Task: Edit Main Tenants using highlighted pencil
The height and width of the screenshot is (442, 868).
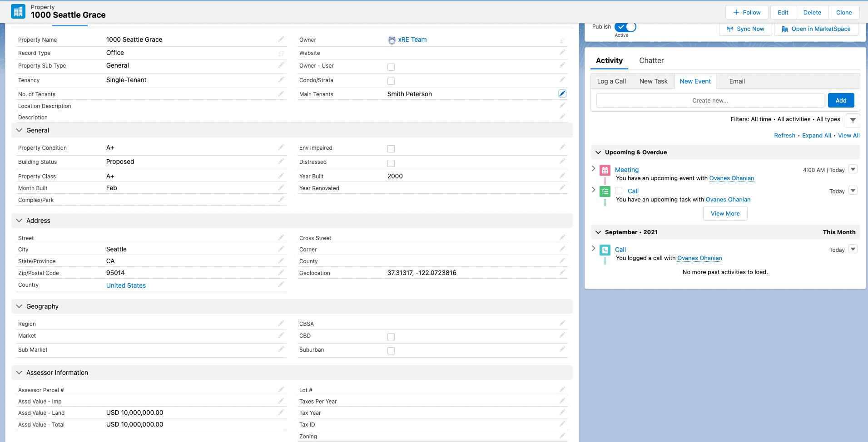Action: [562, 93]
